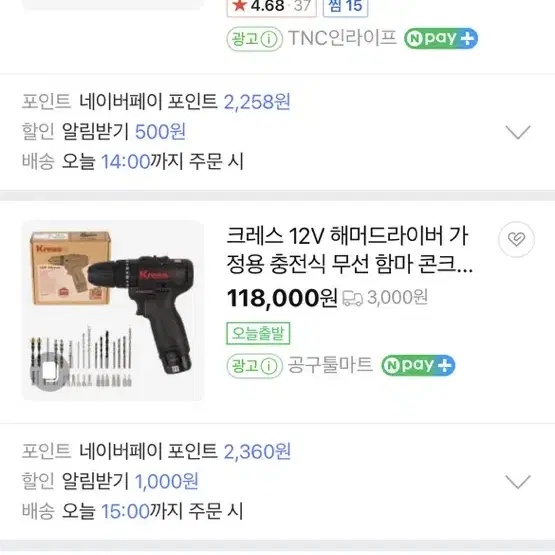The height and width of the screenshot is (555, 555).
Task: Tap the heart wishlist icon for Kress drill
Action: 516,239
